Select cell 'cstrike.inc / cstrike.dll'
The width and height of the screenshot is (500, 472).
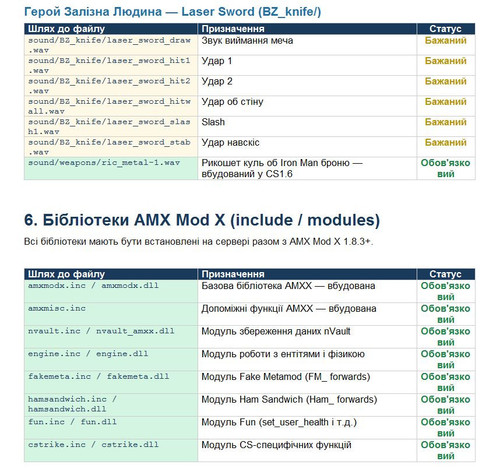[x=111, y=450]
